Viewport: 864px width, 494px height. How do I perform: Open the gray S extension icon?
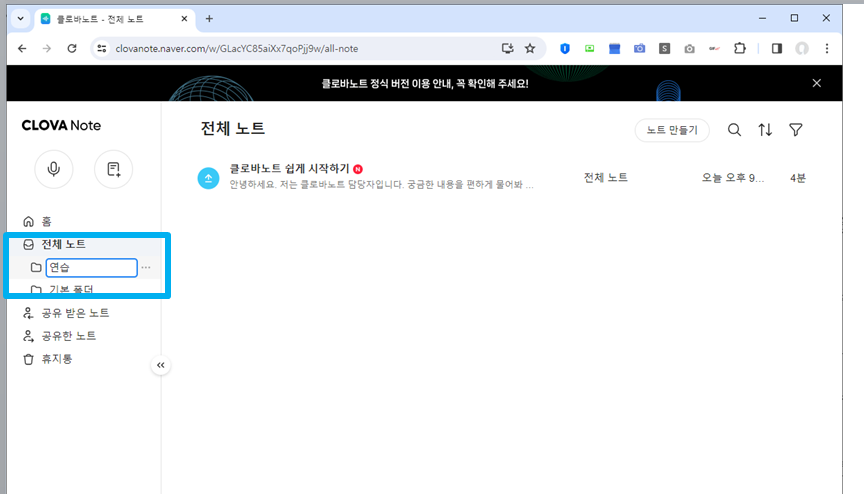click(x=665, y=48)
